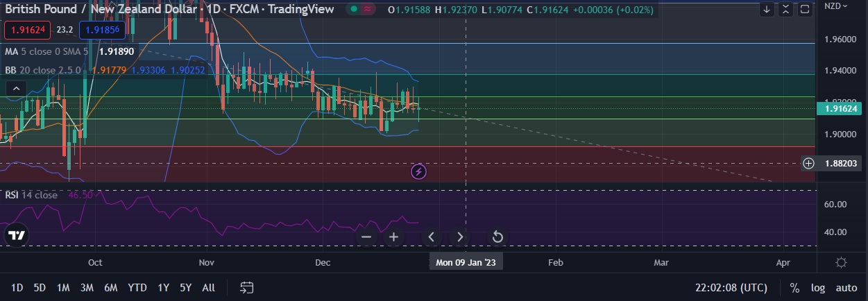Click the RSI scale label 60.00
Screen dimensions: 868x301
(x=835, y=205)
